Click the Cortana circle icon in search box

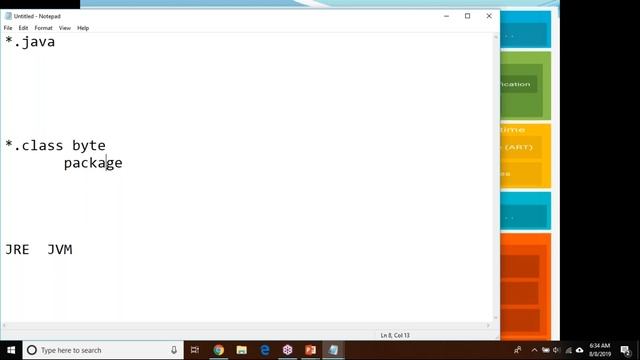coord(32,350)
